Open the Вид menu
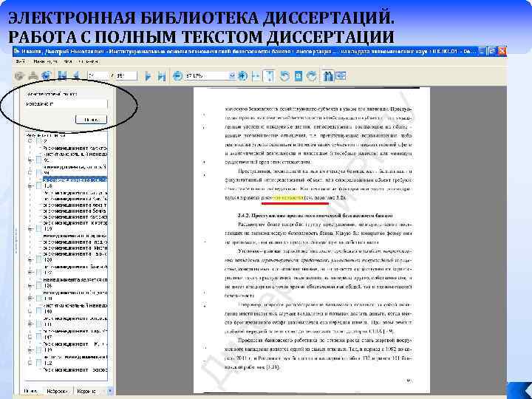532x399 pixels. point(68,61)
